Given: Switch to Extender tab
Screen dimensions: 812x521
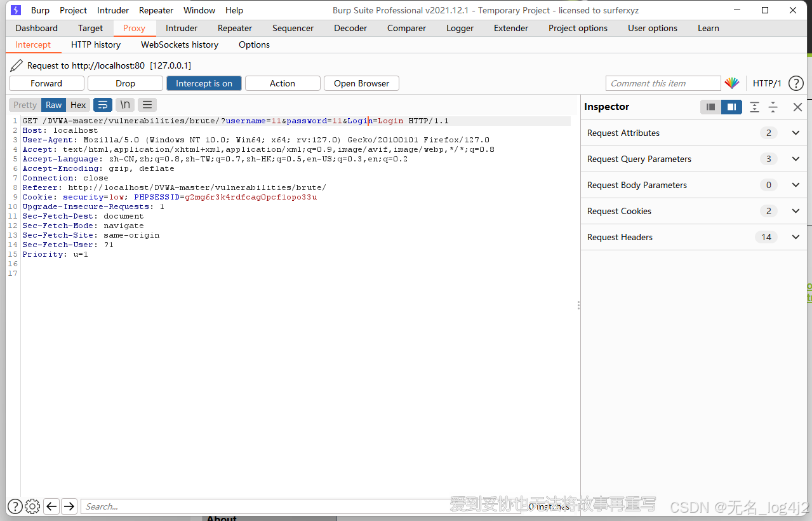Looking at the screenshot, I should [511, 28].
